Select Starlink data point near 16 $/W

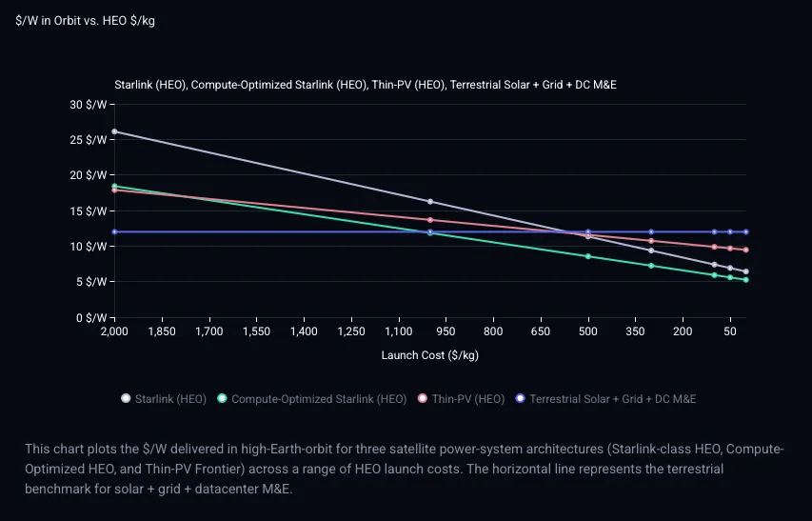[x=430, y=202]
